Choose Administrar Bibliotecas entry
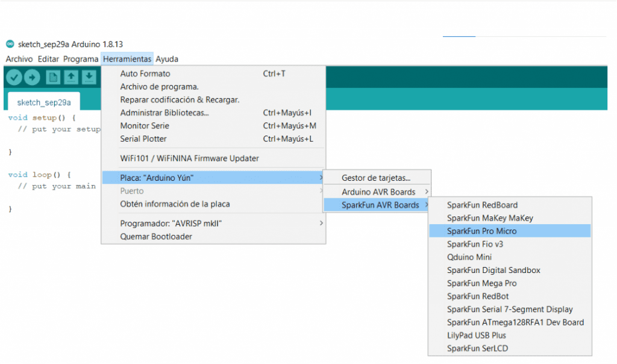The width and height of the screenshot is (617, 364). coord(164,113)
